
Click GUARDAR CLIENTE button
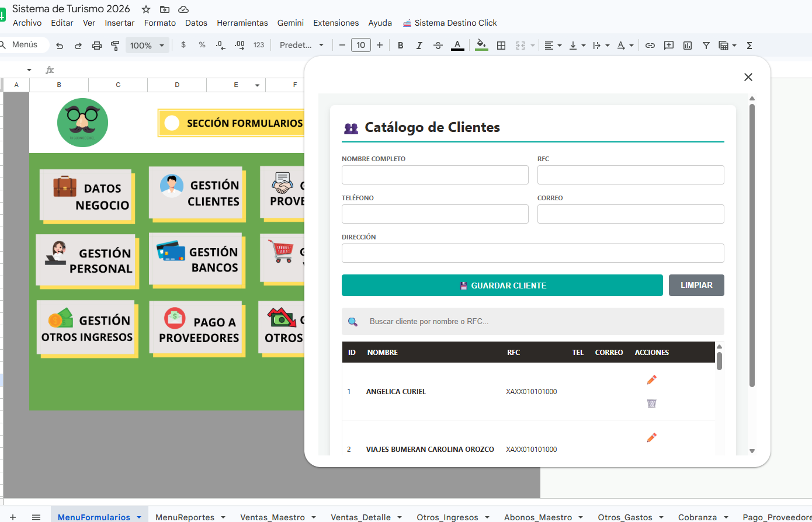pyautogui.click(x=502, y=286)
